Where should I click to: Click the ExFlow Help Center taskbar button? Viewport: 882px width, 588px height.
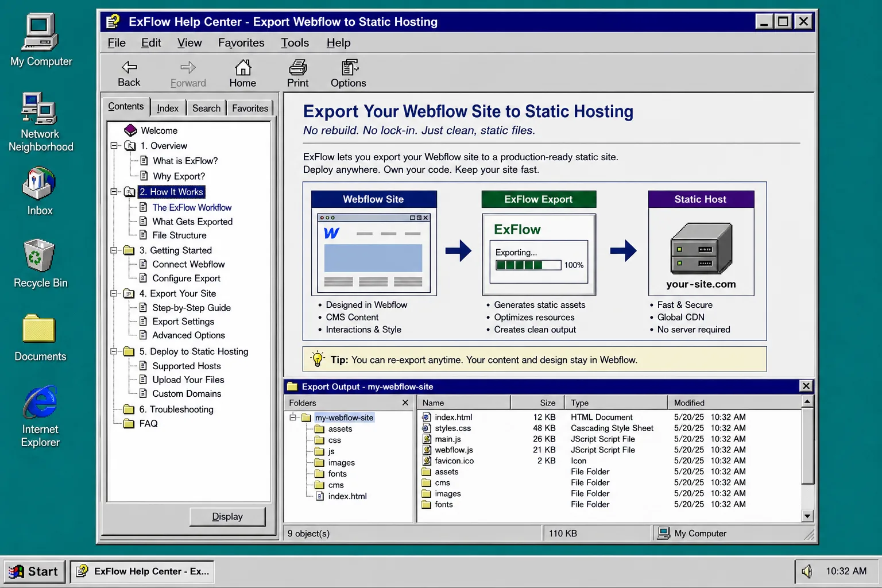pyautogui.click(x=142, y=571)
